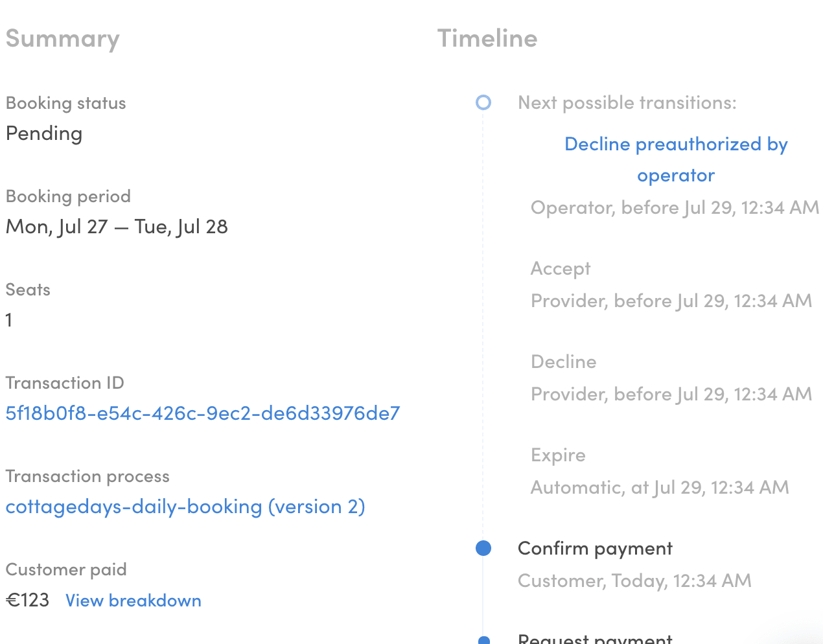Click the hollow circle marker for next transitions
823x644 pixels.
[483, 102]
